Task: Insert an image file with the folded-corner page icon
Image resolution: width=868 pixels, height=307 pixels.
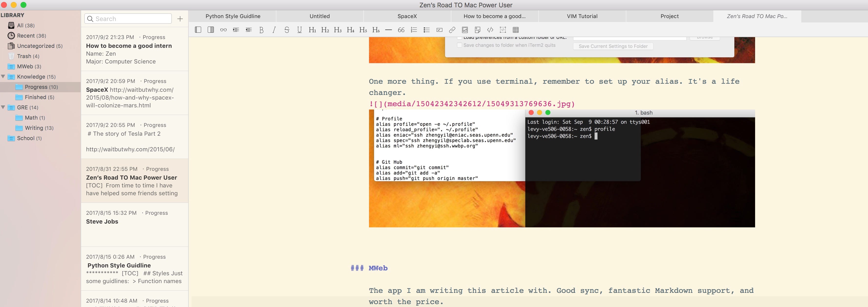Action: 477,30
